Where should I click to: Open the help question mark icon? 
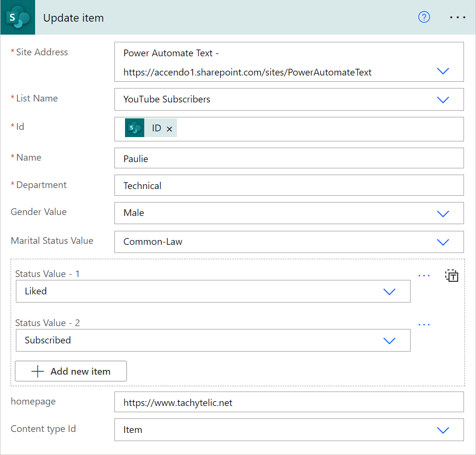point(424,17)
